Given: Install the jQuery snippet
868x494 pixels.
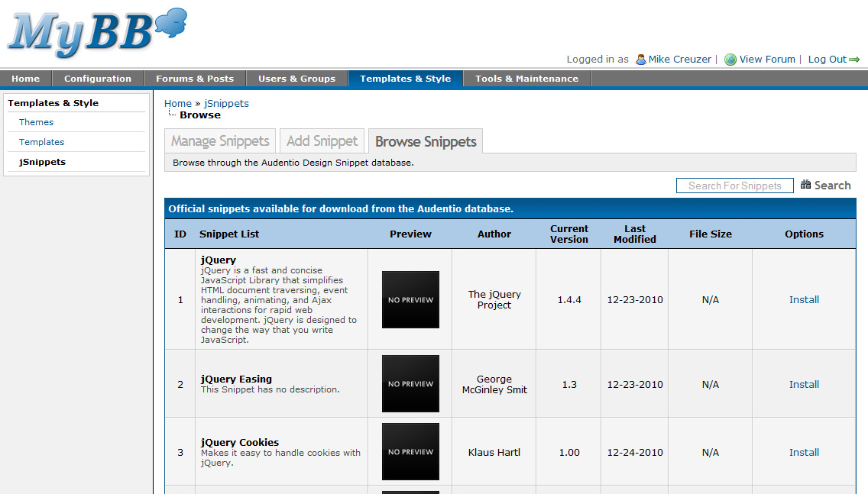Looking at the screenshot, I should tap(804, 300).
